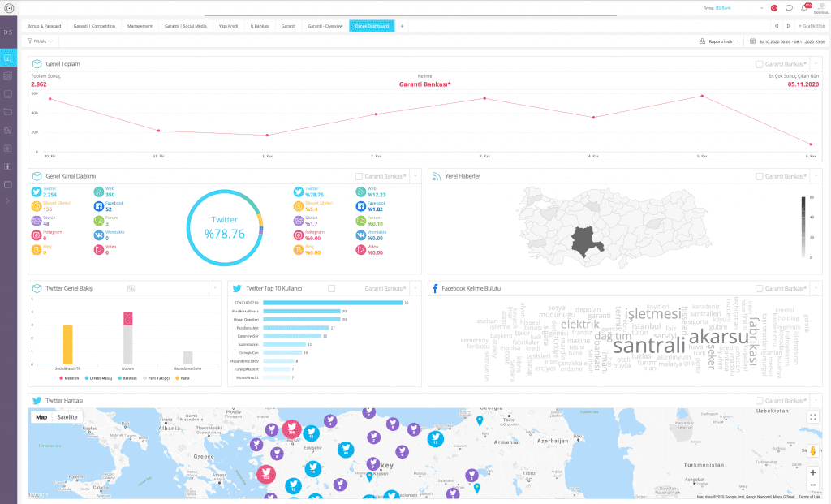This screenshot has height=504, width=831.
Task: Switch to Yapı Kredi tab
Action: [x=228, y=26]
